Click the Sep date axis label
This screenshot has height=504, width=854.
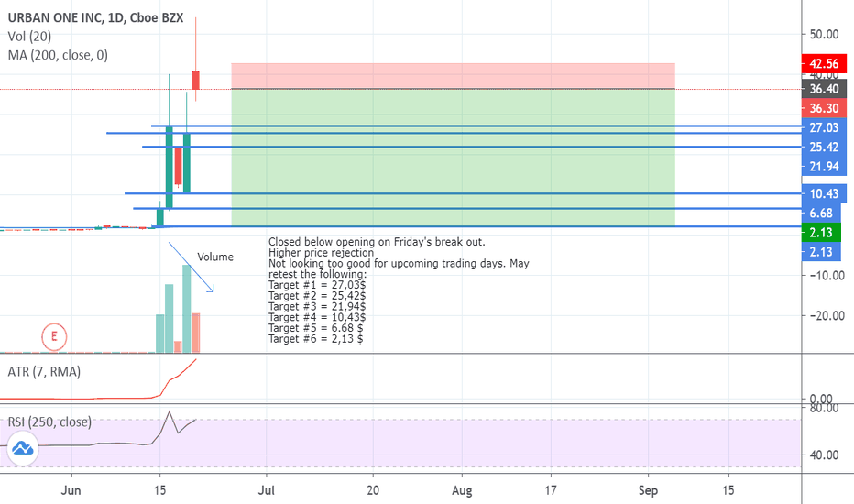[648, 490]
